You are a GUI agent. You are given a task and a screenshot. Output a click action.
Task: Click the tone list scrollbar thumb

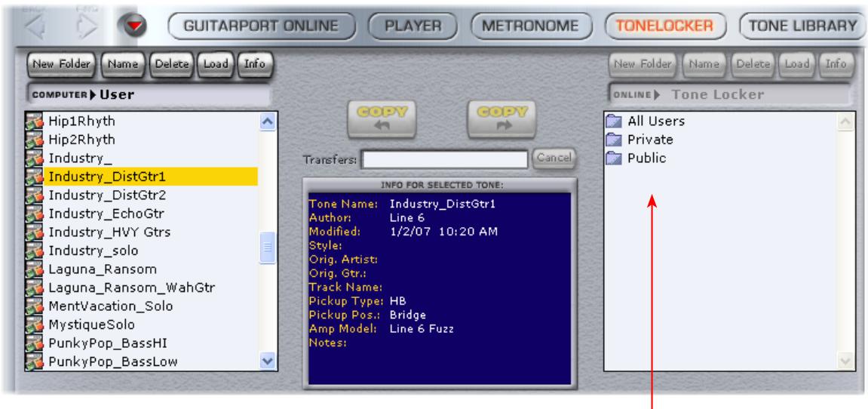pyautogui.click(x=268, y=248)
